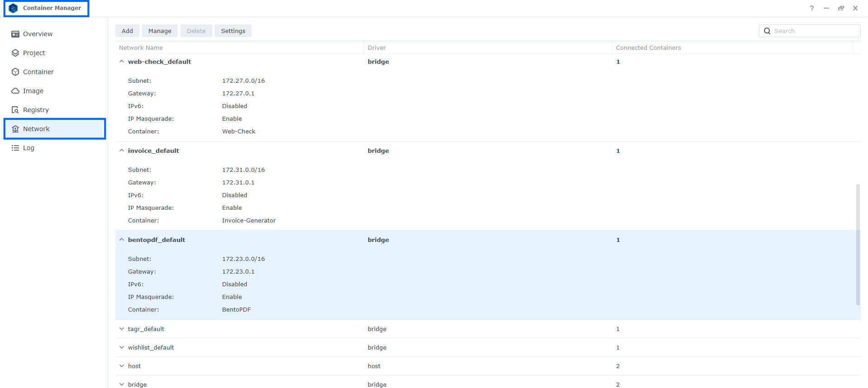
Task: Select subnet value 172.31.0.0/16
Action: pos(243,170)
